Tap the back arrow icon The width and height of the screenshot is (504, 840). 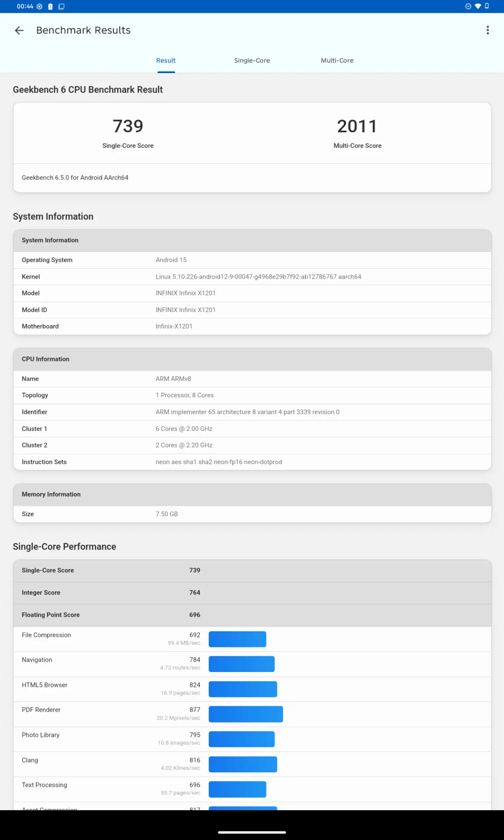[x=19, y=30]
